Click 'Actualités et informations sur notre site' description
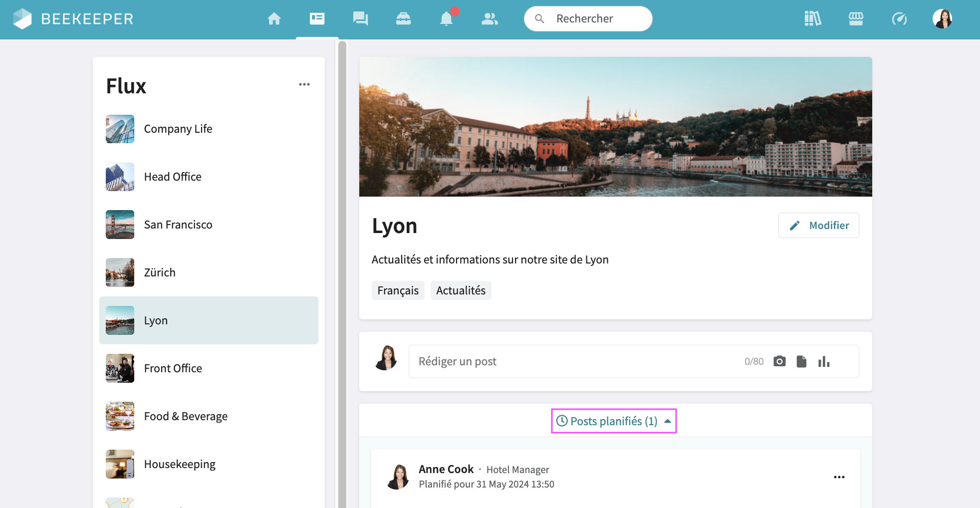 pyautogui.click(x=490, y=259)
